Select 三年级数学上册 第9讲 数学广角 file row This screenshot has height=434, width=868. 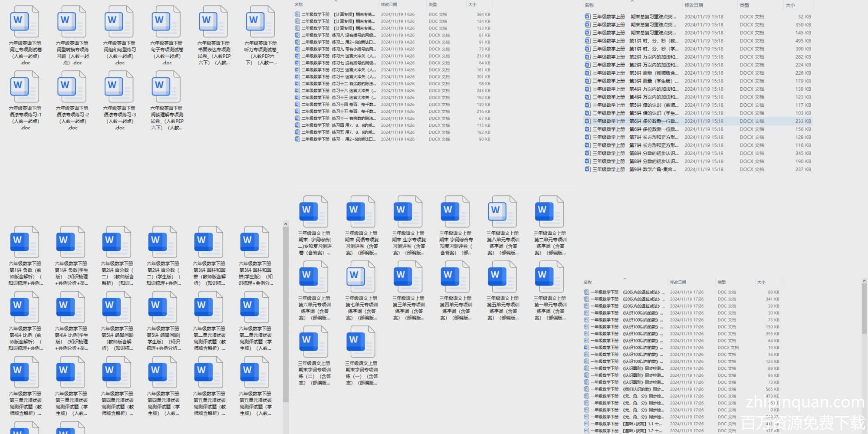634,169
